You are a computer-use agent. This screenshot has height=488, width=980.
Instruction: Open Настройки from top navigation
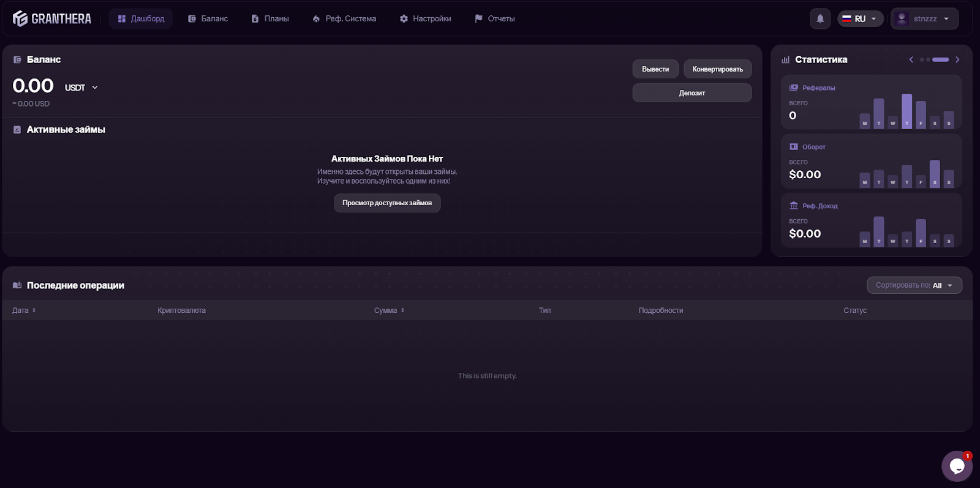pyautogui.click(x=425, y=19)
